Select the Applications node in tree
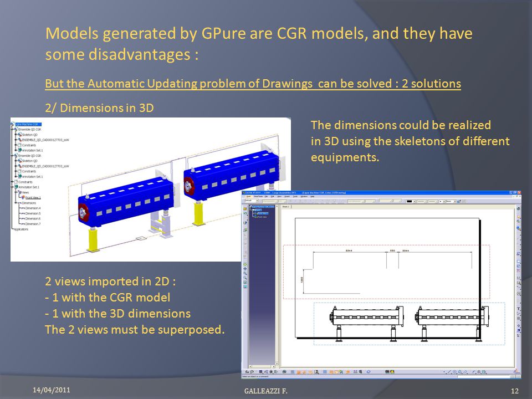532x399 pixels. [21, 229]
